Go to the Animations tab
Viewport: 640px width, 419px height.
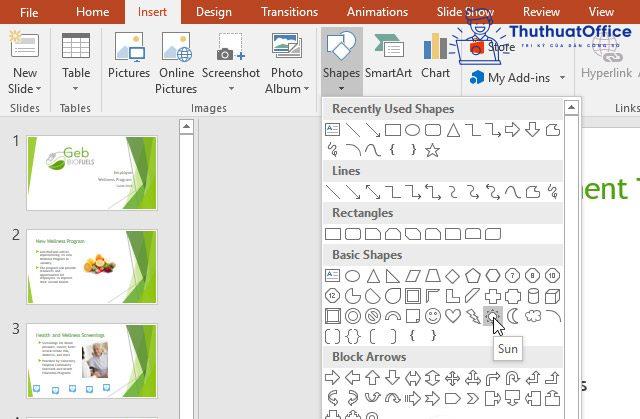pos(378,12)
